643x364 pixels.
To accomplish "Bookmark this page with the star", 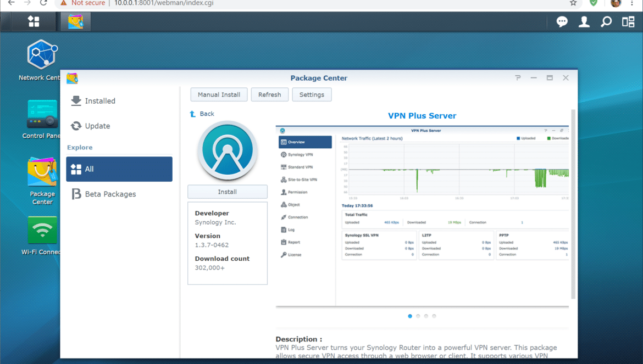I will (573, 3).
